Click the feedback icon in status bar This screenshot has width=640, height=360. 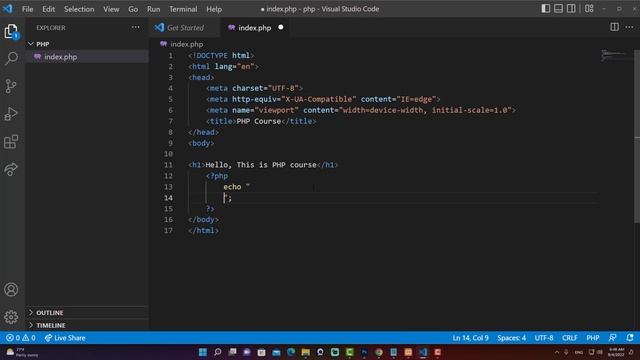[612, 338]
